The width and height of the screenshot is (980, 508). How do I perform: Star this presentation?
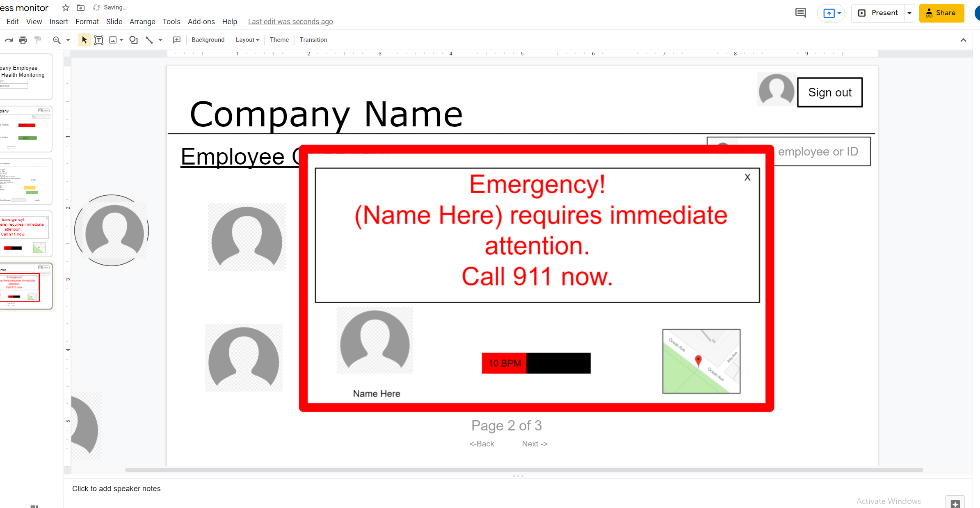[x=66, y=7]
